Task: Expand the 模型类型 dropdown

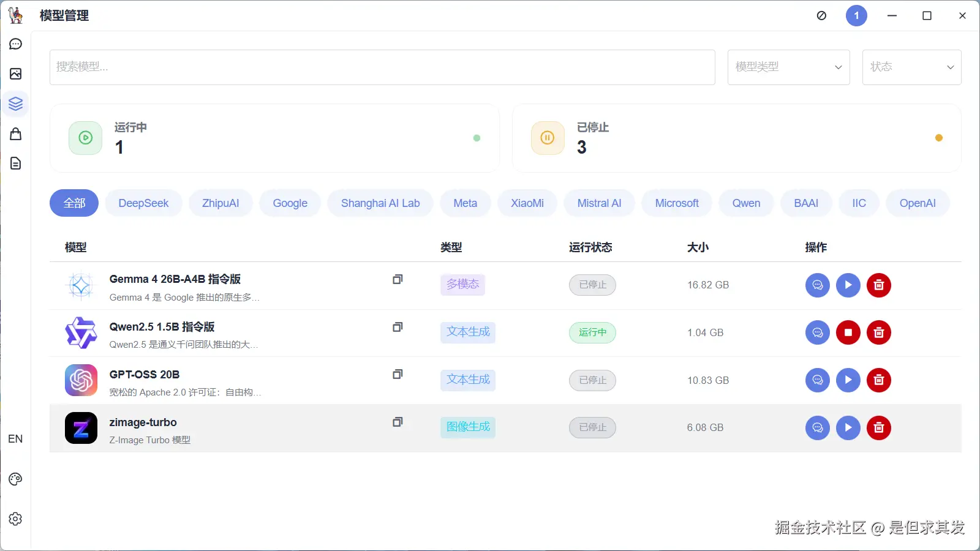Action: click(x=789, y=67)
